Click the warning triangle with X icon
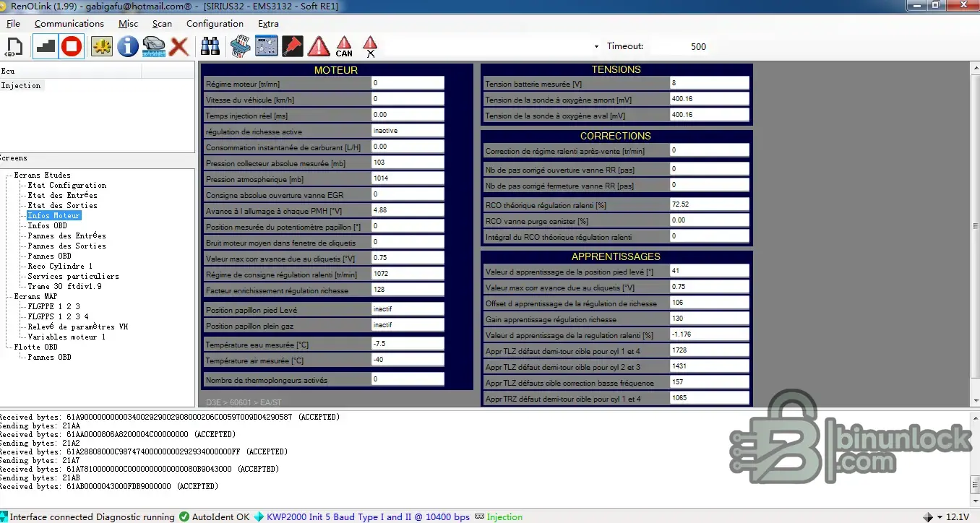980x523 pixels. 370,47
